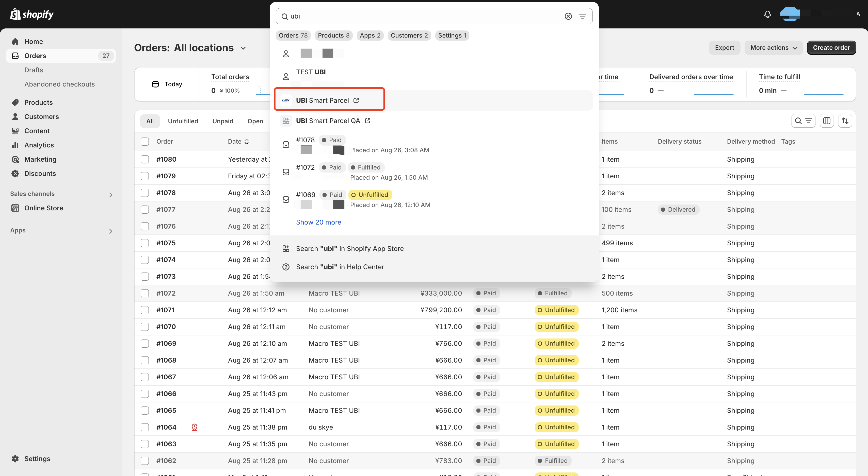Image resolution: width=868 pixels, height=476 pixels.
Task: Click the Content icon in sidebar
Action: coord(15,131)
